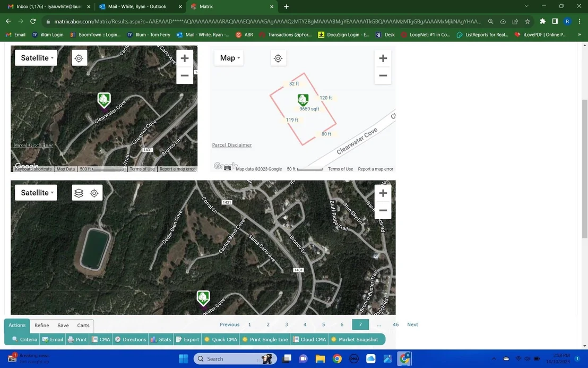588x368 pixels.
Task: Expand the Satellite dropdown on the top-left map
Action: pyautogui.click(x=36, y=58)
